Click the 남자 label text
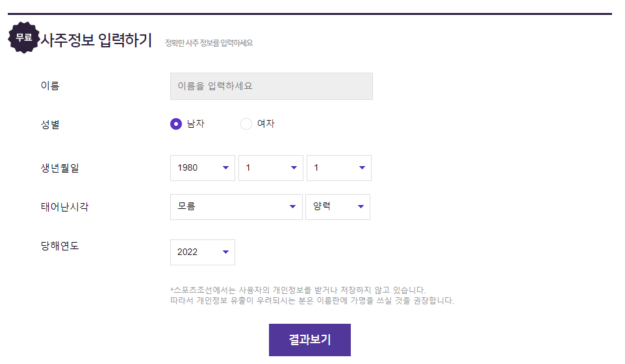This screenshot has width=625, height=364. pos(196,124)
